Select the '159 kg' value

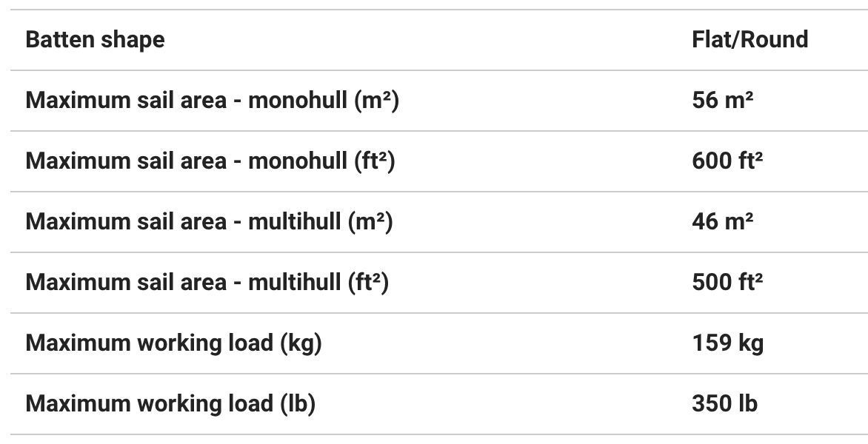coord(727,343)
